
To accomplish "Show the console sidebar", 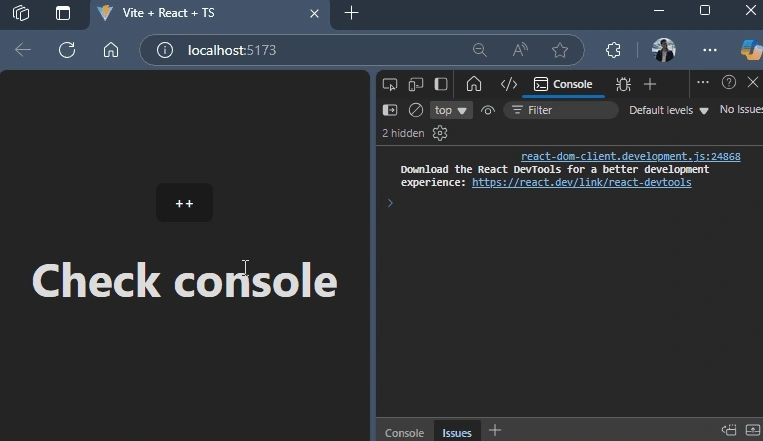I will click(x=390, y=110).
